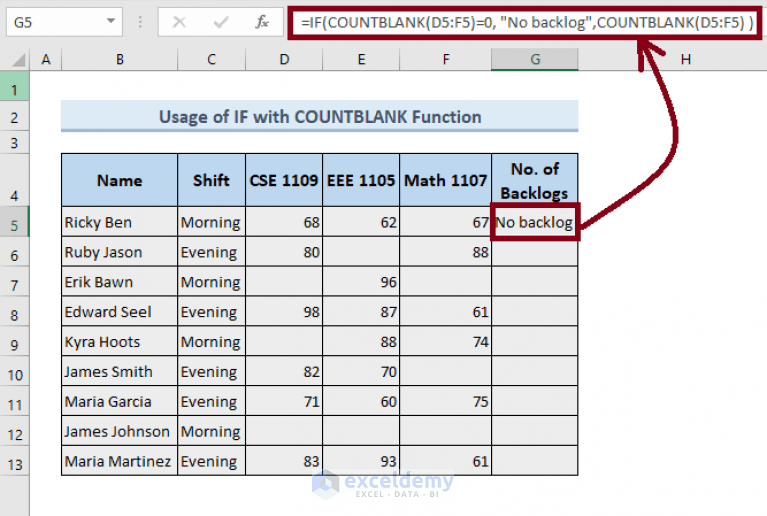This screenshot has width=767, height=516.
Task: Click the 'Shift' header cell
Action: (x=211, y=180)
